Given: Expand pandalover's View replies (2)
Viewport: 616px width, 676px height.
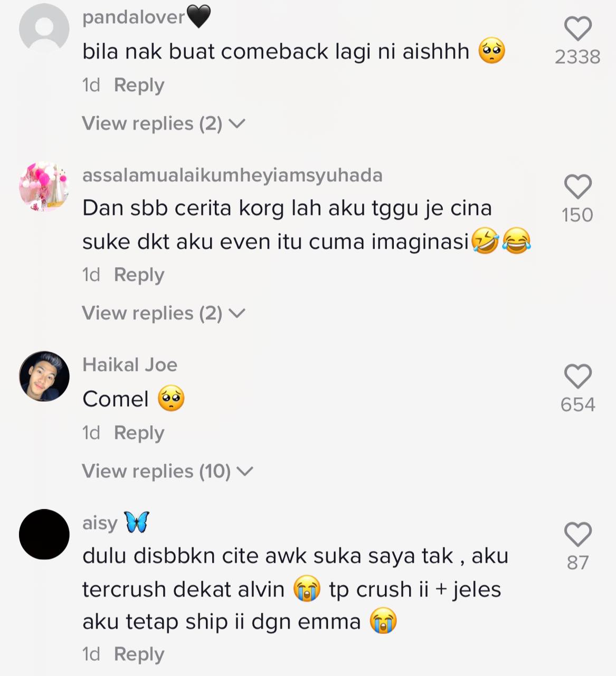Looking at the screenshot, I should (x=164, y=124).
